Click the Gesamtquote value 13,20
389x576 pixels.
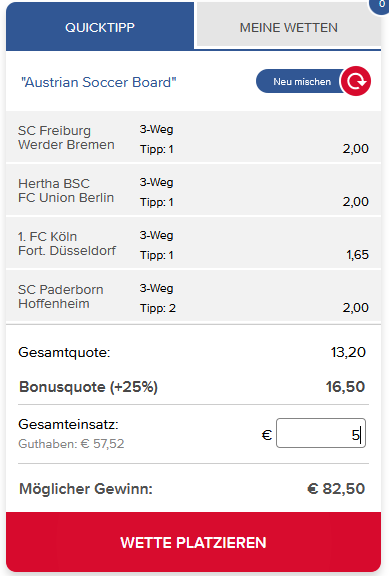[348, 352]
